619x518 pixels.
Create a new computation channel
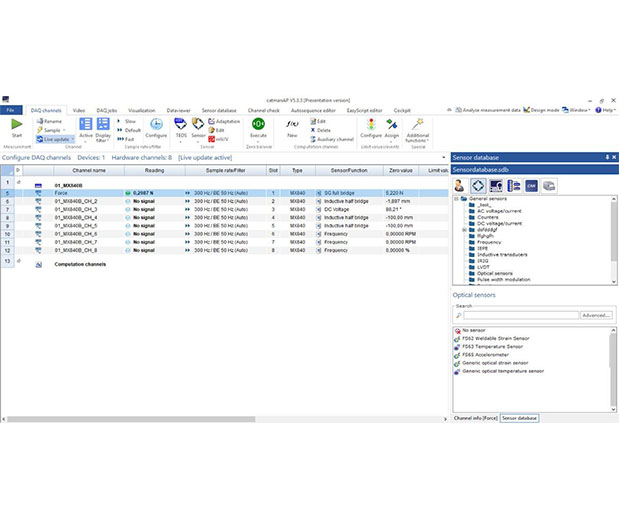[x=292, y=124]
